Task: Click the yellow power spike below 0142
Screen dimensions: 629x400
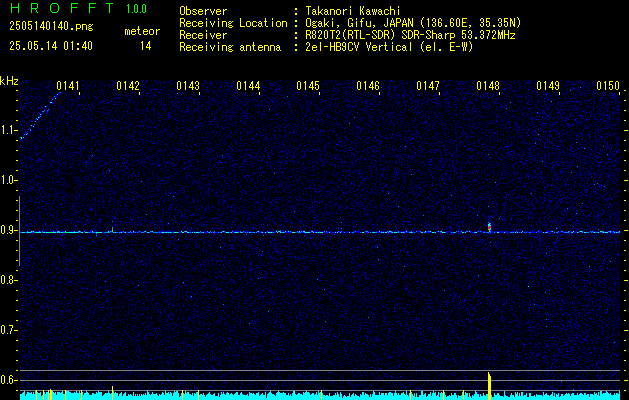Action: (112, 393)
